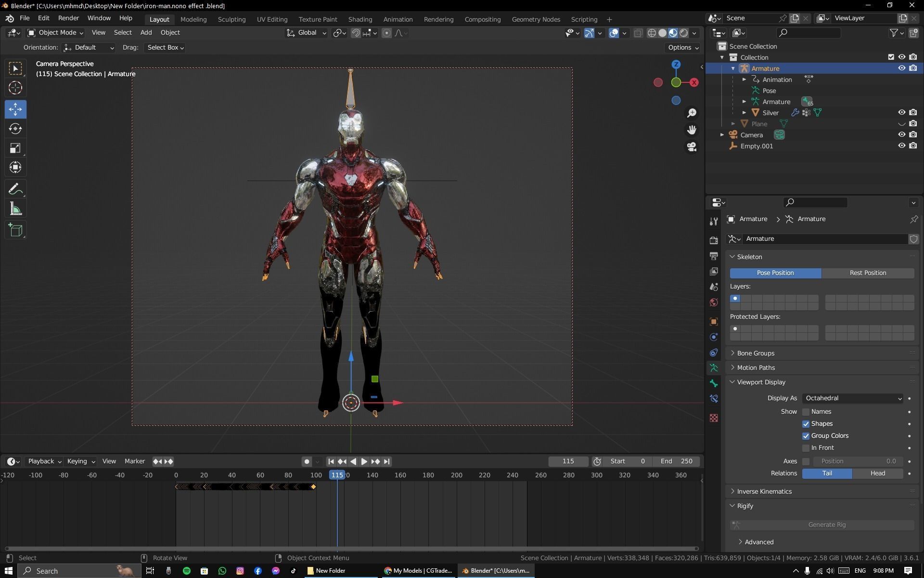Switch to the Shading workspace tab
924x578 pixels.
pyautogui.click(x=360, y=19)
